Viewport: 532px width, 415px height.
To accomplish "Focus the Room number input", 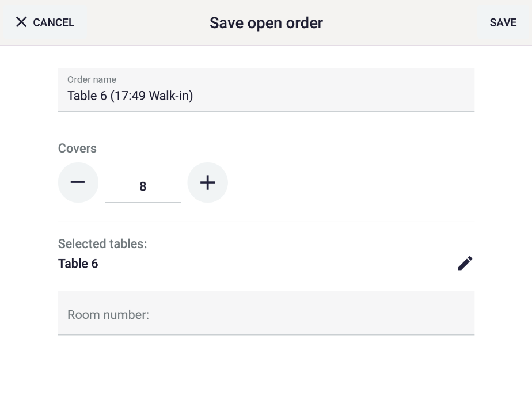I will click(266, 314).
